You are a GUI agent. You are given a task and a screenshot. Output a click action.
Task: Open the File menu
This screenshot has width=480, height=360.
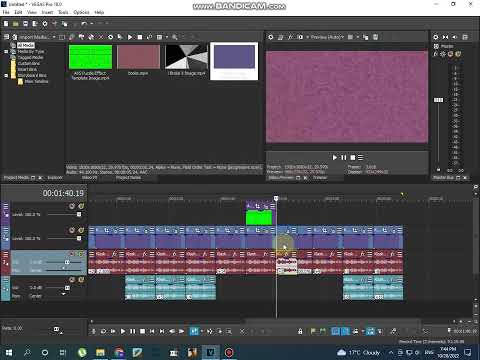coord(6,12)
